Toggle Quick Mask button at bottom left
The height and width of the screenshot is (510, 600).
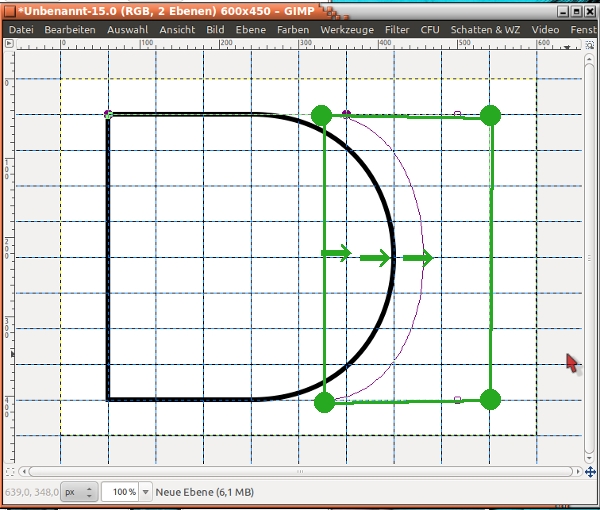(x=10, y=472)
